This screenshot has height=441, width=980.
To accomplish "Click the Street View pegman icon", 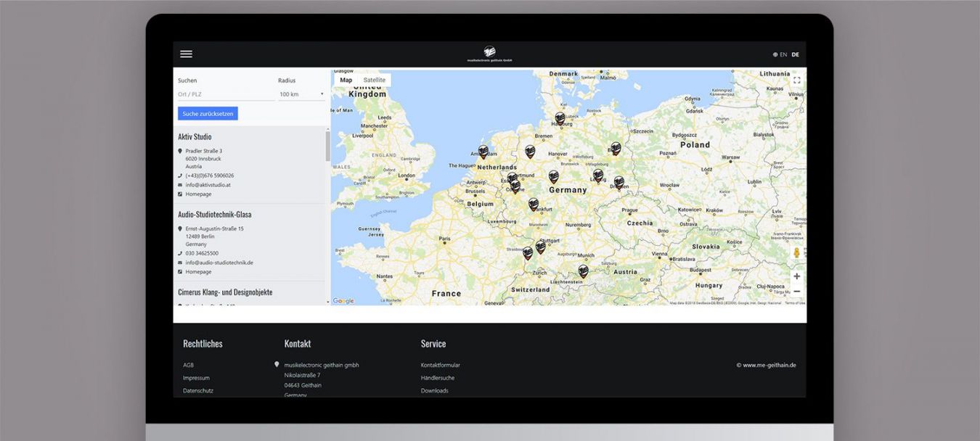I will click(796, 253).
